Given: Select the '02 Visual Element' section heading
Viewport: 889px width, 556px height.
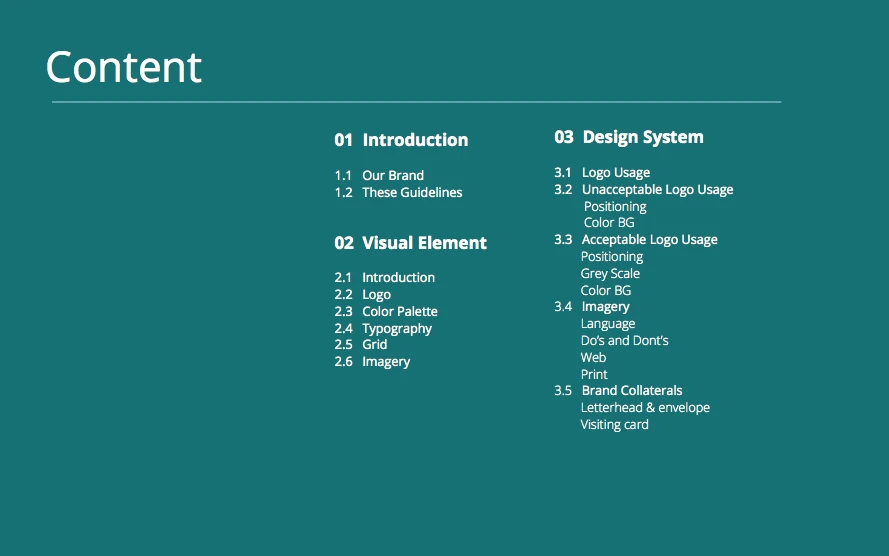Looking at the screenshot, I should (x=410, y=243).
